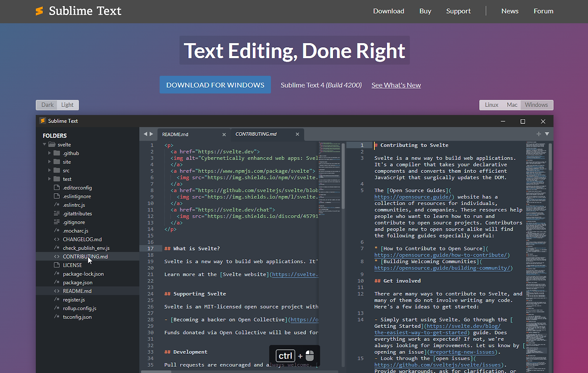The image size is (588, 373).
Task: Click the code icon beside .eslintrc.js
Action: (57, 205)
